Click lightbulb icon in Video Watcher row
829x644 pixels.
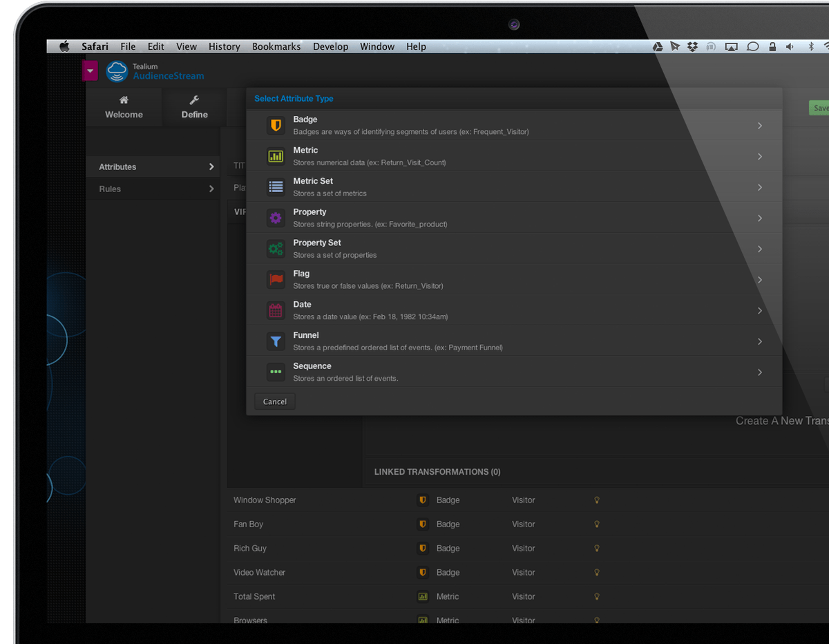click(597, 573)
